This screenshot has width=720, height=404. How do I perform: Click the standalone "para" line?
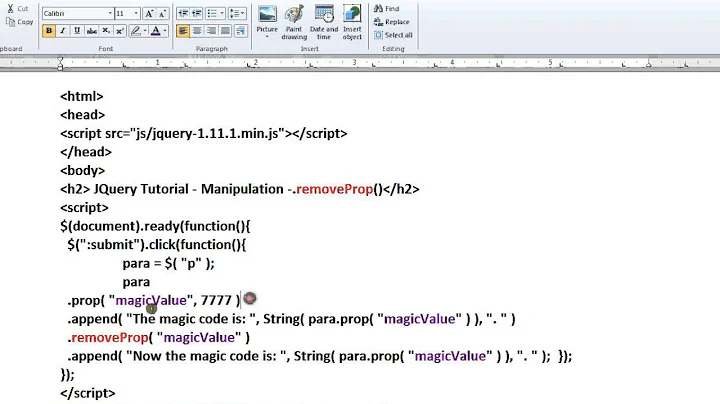(136, 282)
